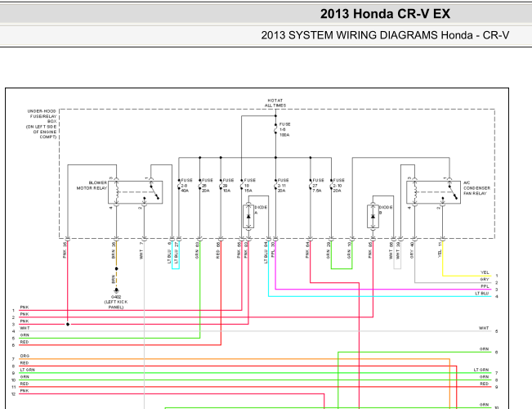Click the 'G402 (LEFT KICK PANEL)' ground label
This screenshot has width=532, height=409.
click(116, 302)
